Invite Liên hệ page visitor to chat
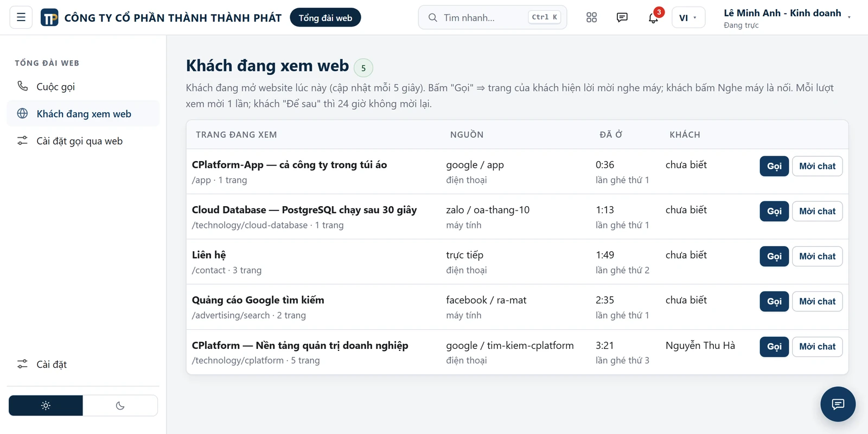 coord(817,256)
